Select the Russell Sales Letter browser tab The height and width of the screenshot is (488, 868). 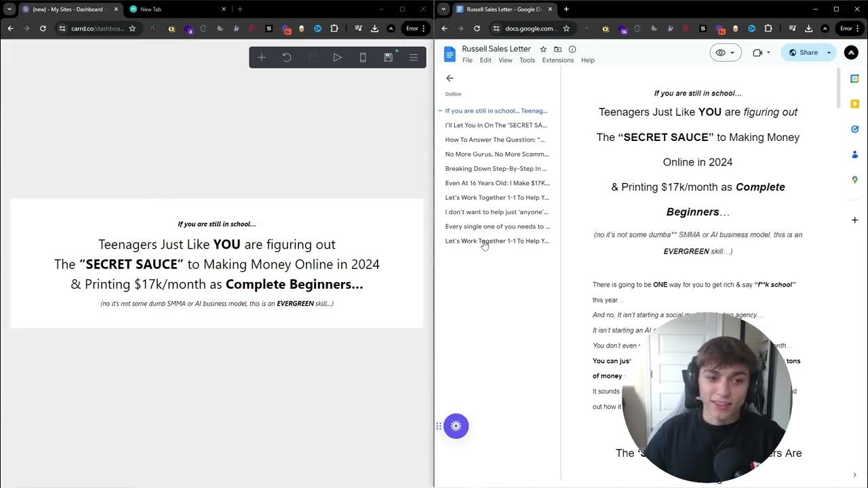504,9
